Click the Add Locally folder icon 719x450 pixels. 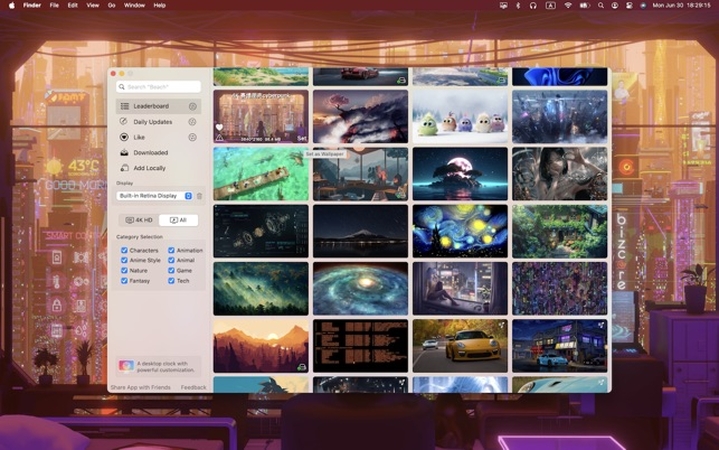(x=125, y=168)
